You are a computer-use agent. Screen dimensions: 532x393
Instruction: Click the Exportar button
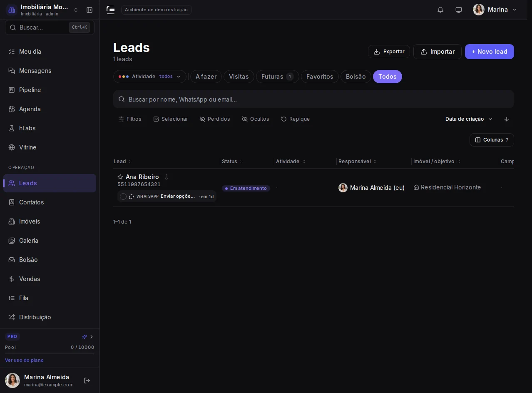389,52
